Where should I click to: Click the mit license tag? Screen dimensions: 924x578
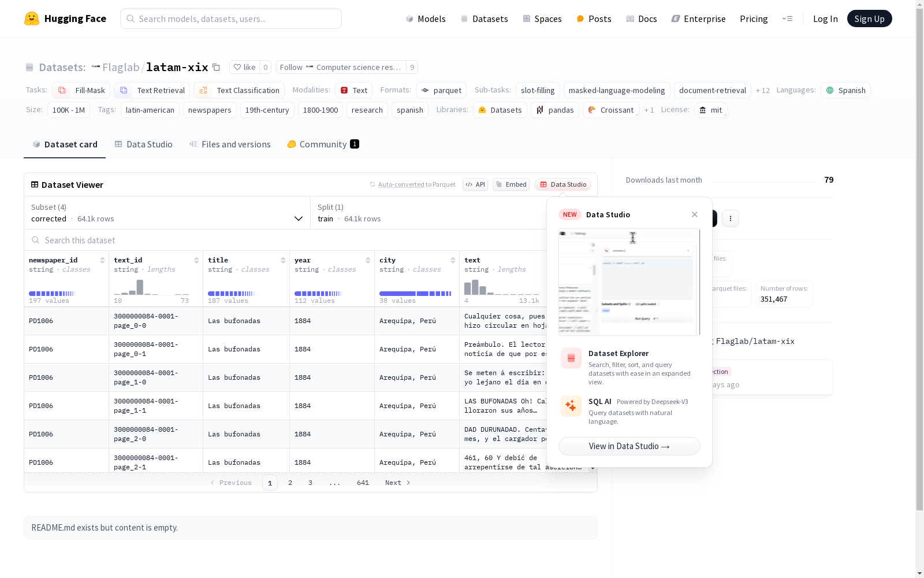point(711,110)
